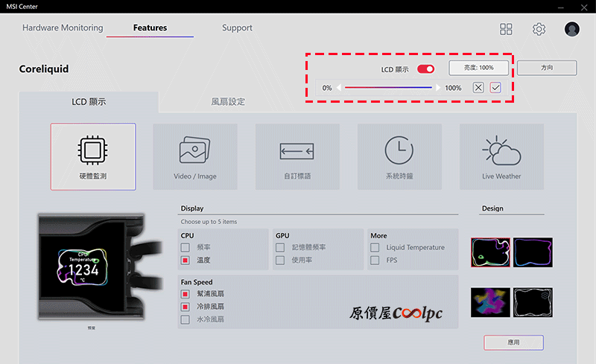
Task: Minimize the MSI Center window
Action: 561,7
